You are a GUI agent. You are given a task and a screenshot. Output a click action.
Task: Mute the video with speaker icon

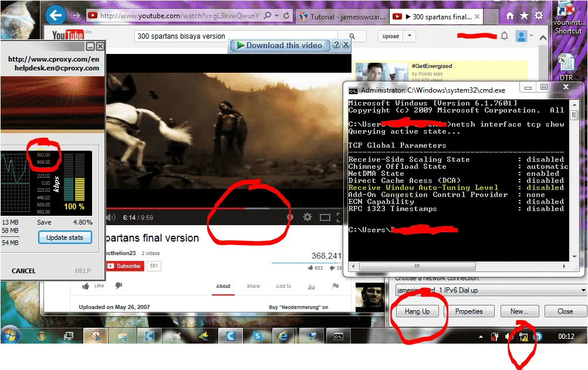point(110,218)
